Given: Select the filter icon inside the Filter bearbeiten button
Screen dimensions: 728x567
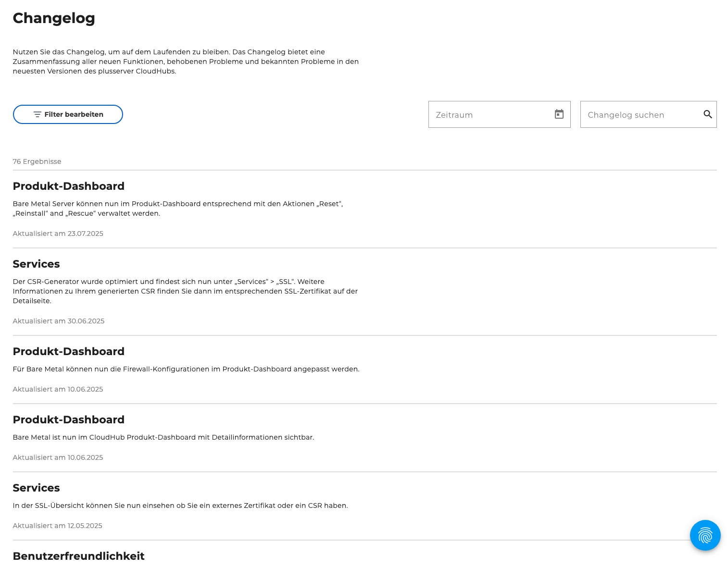Looking at the screenshot, I should tap(38, 114).
